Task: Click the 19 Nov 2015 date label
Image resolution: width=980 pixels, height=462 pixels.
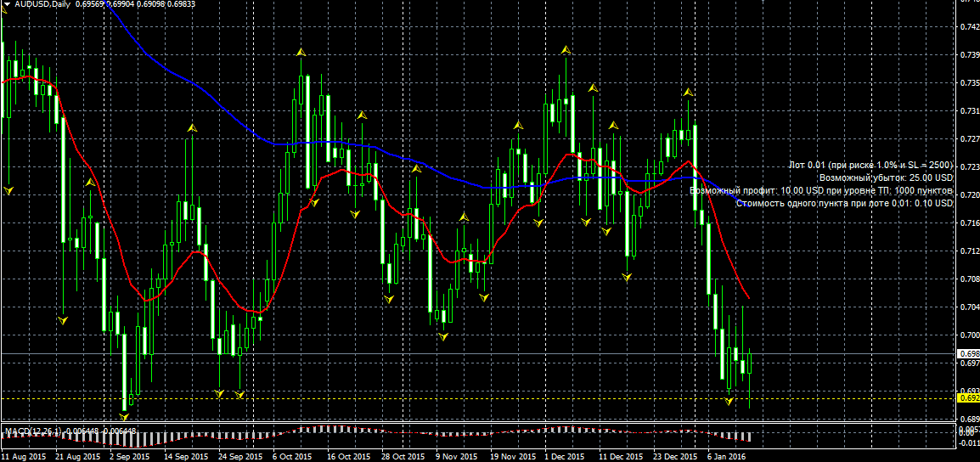Action: pyautogui.click(x=512, y=457)
